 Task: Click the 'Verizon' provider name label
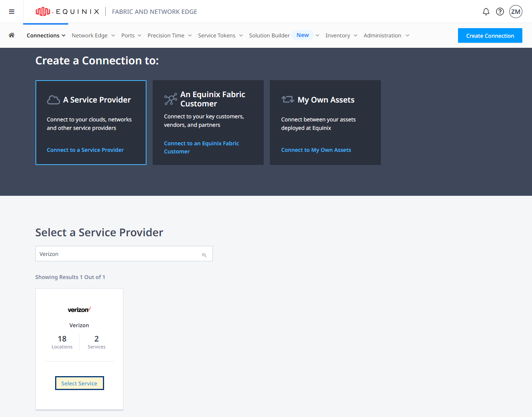point(79,325)
